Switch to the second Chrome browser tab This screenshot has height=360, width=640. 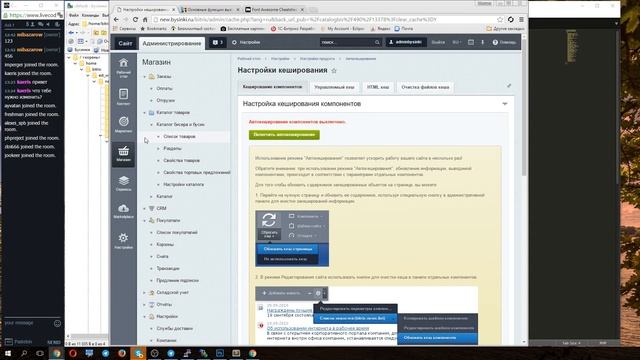point(210,9)
